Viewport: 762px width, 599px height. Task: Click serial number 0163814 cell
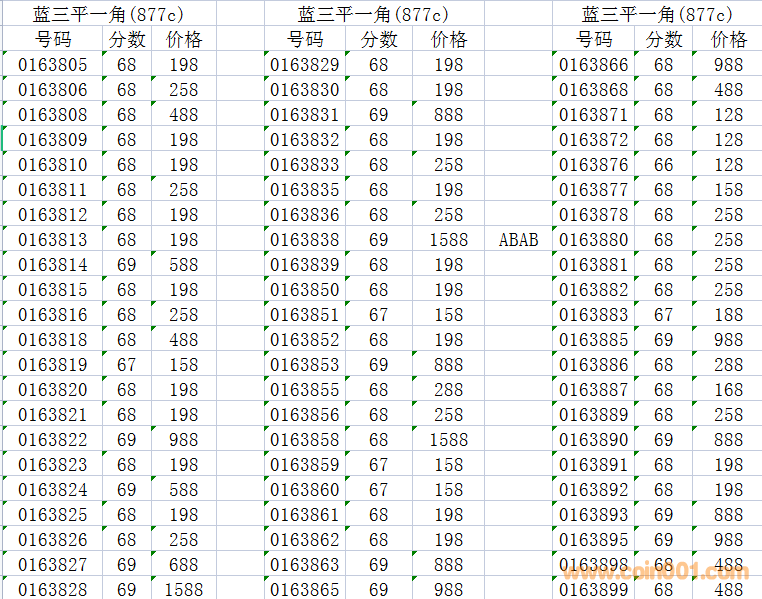52,265
